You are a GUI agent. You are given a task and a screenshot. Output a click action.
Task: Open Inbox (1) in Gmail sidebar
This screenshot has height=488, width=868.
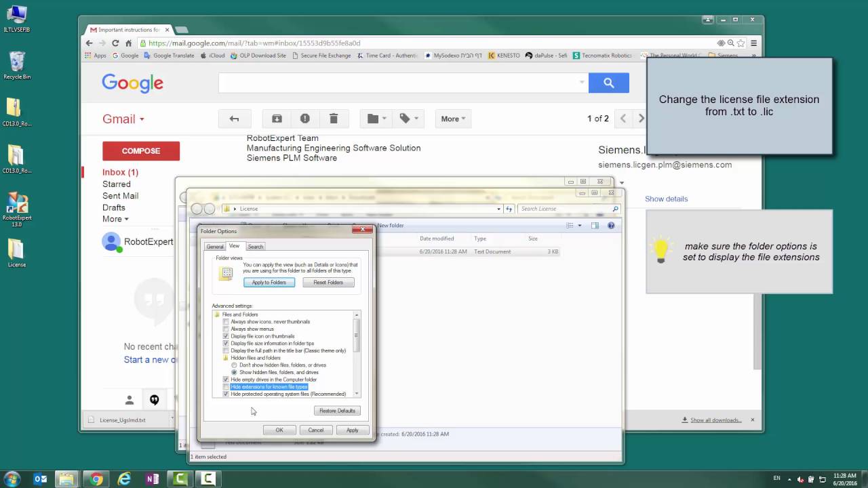pyautogui.click(x=120, y=172)
